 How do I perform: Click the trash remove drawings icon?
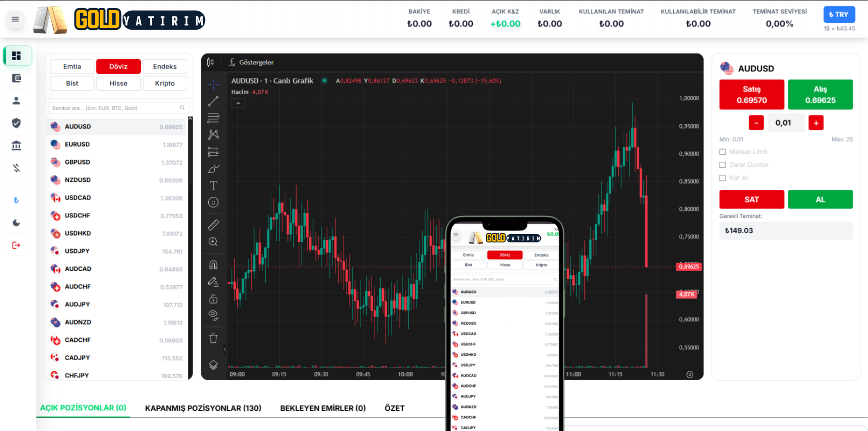pos(213,339)
